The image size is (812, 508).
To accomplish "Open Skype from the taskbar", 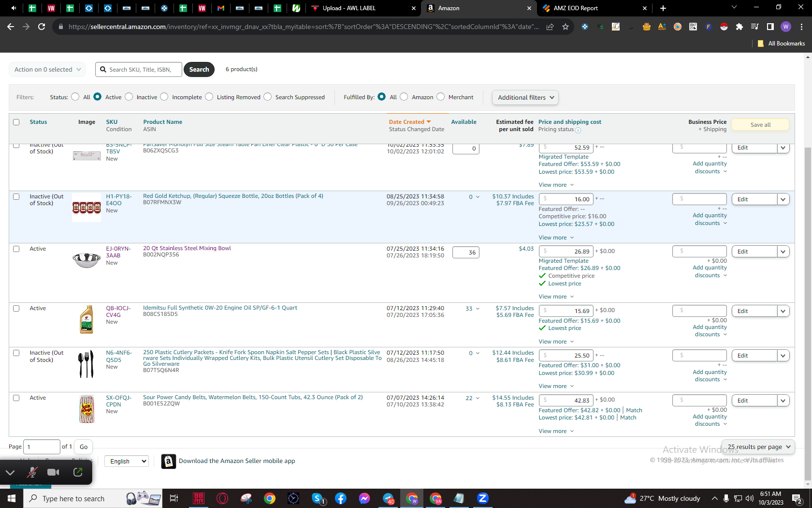I will (318, 498).
